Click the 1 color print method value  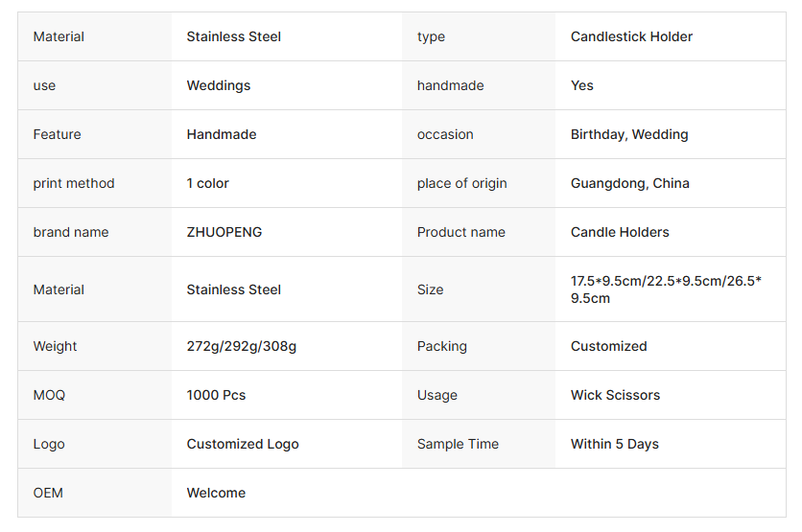click(x=207, y=183)
